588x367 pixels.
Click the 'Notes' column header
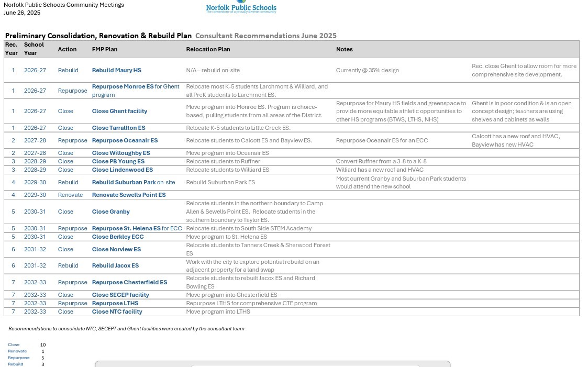[x=344, y=49]
